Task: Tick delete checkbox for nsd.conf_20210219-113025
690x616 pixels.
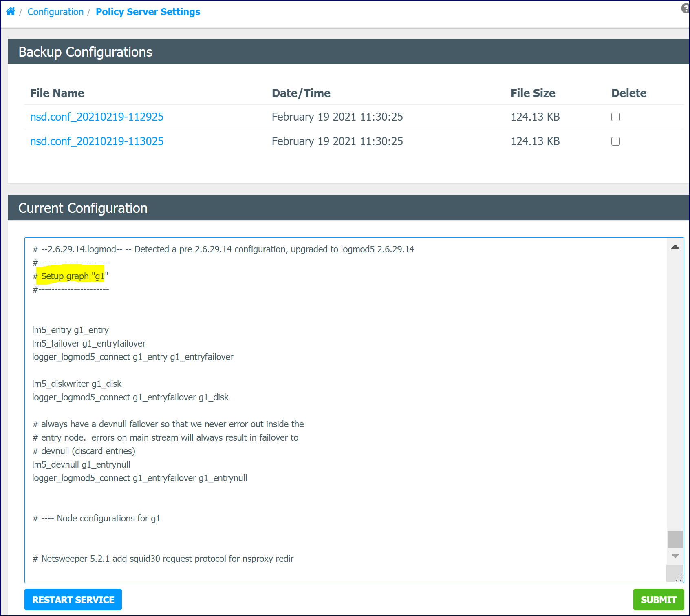Action: tap(615, 141)
